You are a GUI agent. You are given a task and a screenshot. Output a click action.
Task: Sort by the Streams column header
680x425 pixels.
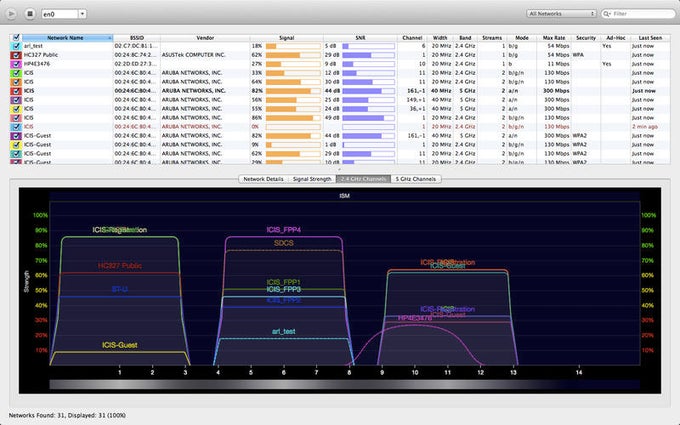point(492,38)
